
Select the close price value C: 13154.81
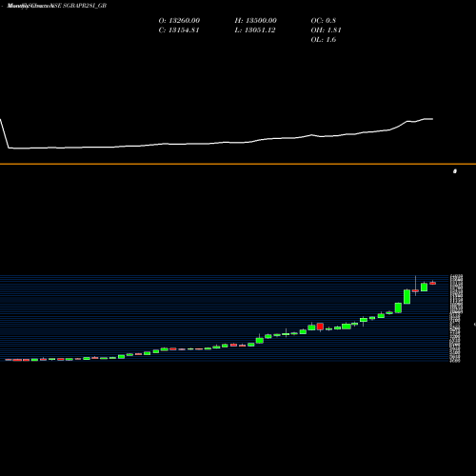pos(179,30)
